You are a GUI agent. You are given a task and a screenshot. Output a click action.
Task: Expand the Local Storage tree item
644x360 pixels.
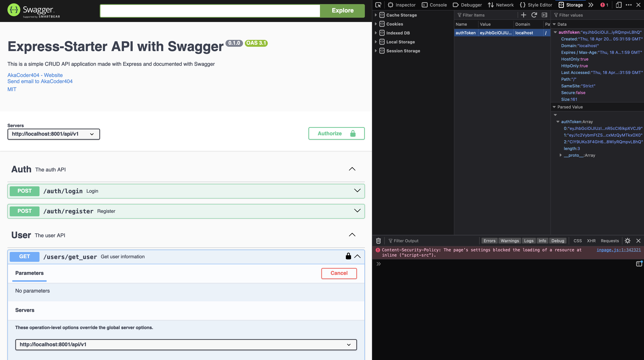tap(375, 42)
